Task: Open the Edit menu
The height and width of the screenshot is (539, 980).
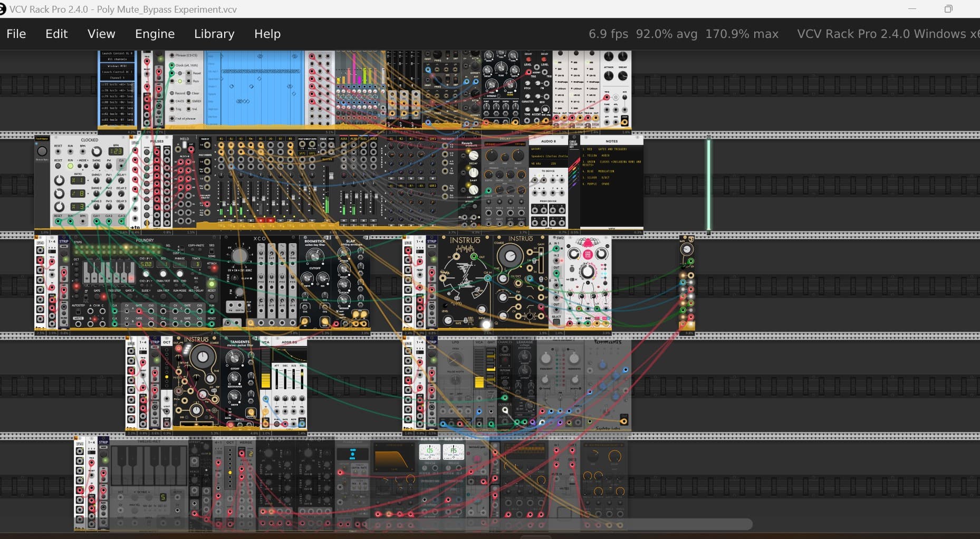Action: [x=56, y=34]
